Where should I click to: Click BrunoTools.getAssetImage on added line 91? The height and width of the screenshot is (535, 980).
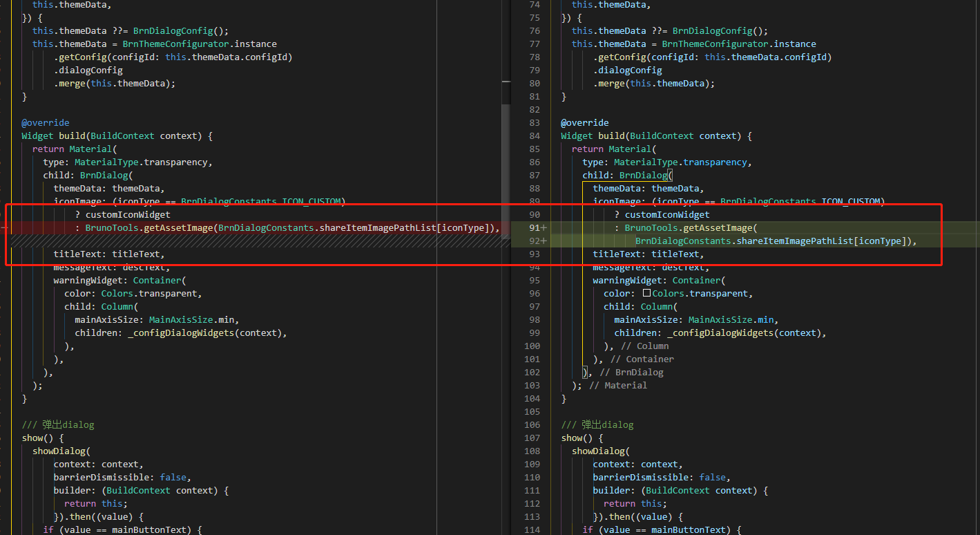691,227
